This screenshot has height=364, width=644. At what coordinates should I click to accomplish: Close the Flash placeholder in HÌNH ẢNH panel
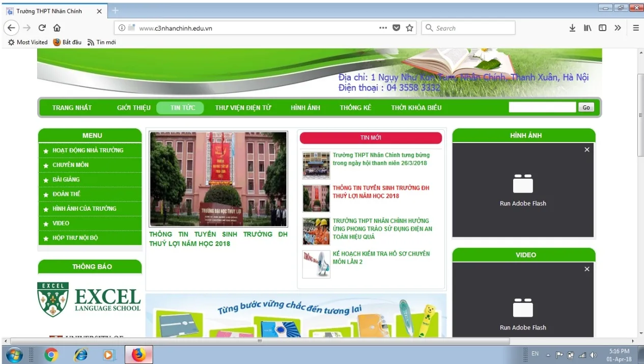click(x=587, y=150)
